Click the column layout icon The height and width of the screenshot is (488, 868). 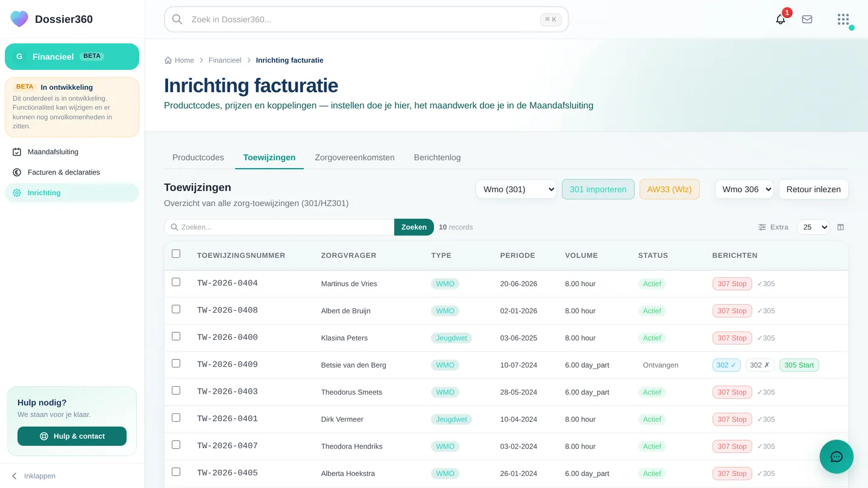[841, 227]
